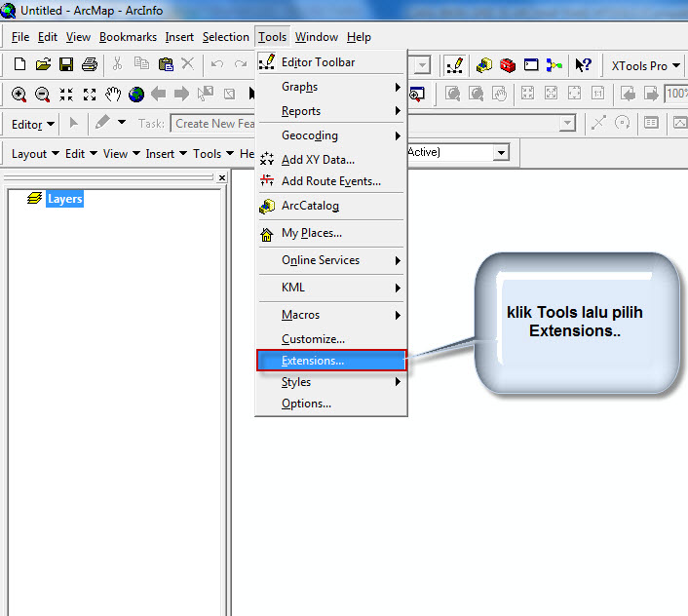Launch ArcCatalog from the toolbar icon
The height and width of the screenshot is (616, 688).
point(484,65)
